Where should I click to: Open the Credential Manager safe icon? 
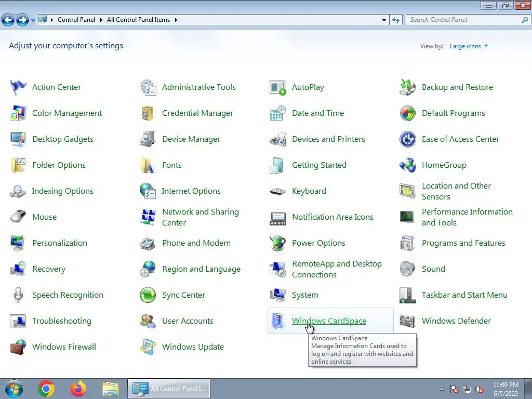tap(148, 113)
